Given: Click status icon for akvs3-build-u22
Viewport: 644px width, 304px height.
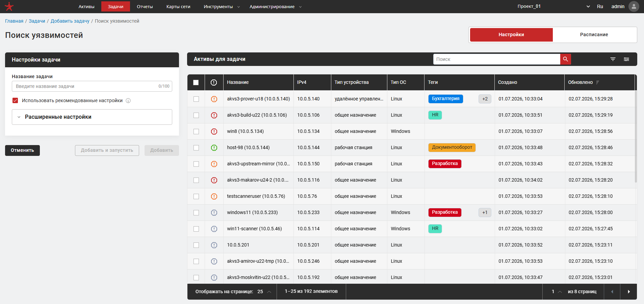Looking at the screenshot, I should pos(214,115).
